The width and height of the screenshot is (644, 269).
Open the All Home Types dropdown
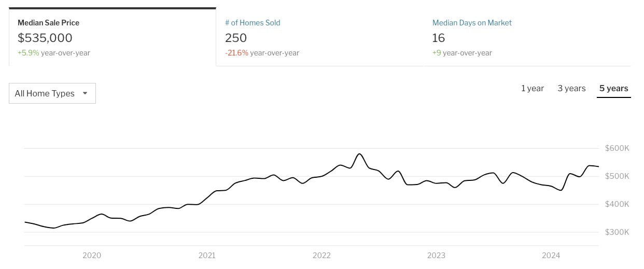[x=52, y=93]
